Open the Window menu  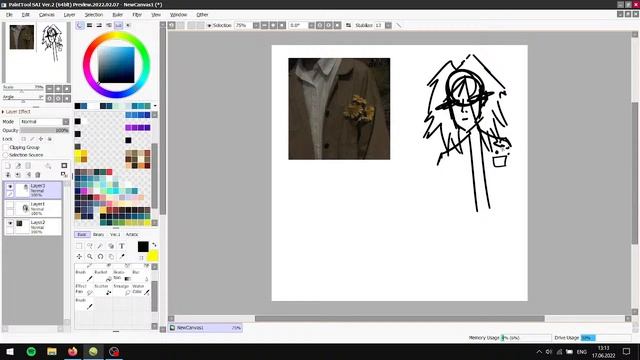(x=178, y=14)
